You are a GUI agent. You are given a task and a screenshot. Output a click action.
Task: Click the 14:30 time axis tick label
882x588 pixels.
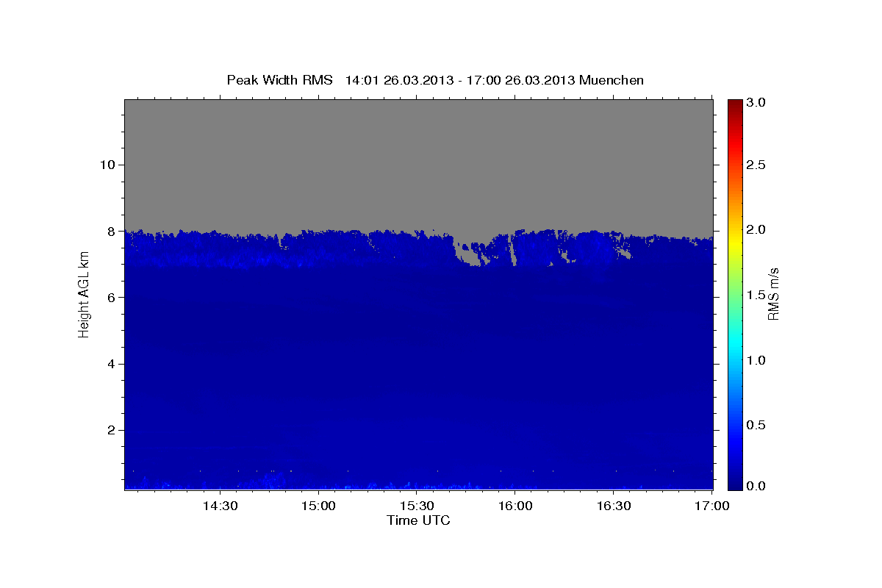tap(219, 506)
